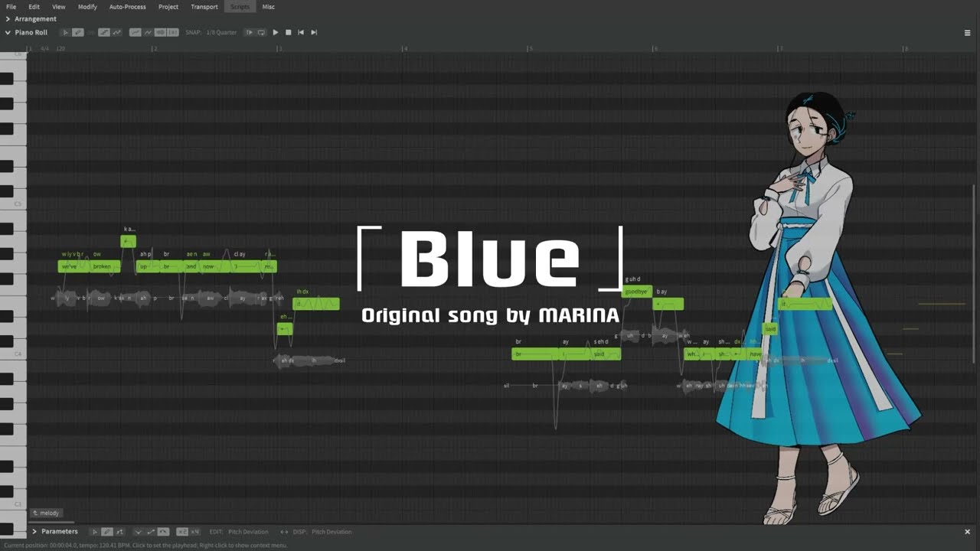Click the status bar position and tempo text
The width and height of the screenshot is (980, 551).
coord(145,545)
